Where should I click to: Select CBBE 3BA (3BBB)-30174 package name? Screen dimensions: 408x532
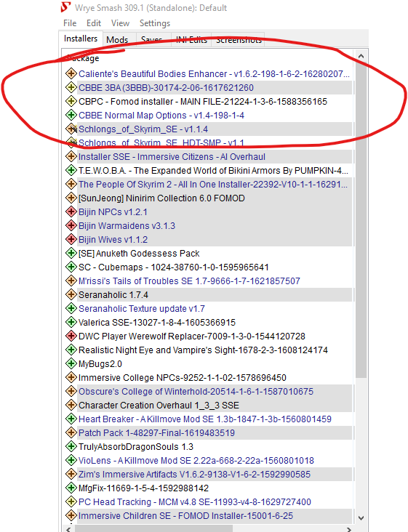coord(166,87)
